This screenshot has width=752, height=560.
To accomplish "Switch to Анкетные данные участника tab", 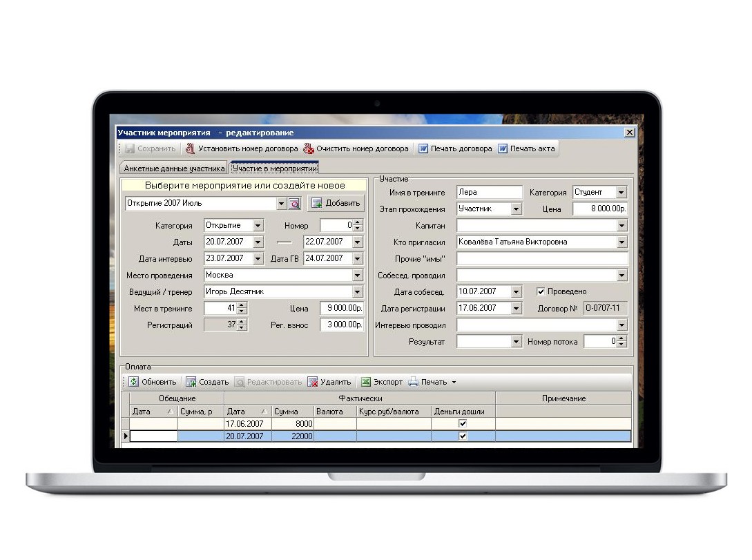I will click(174, 168).
